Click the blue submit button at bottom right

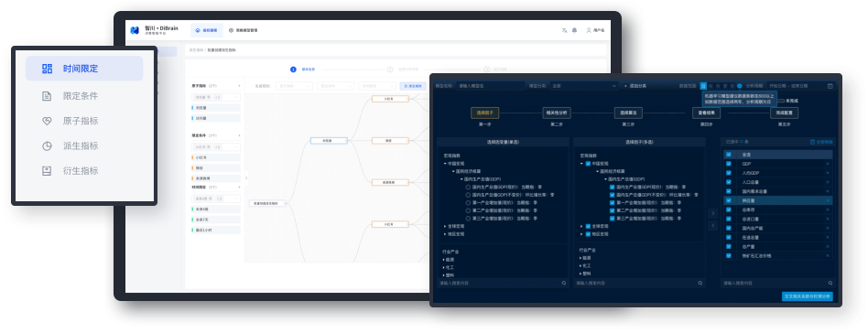pos(807,296)
